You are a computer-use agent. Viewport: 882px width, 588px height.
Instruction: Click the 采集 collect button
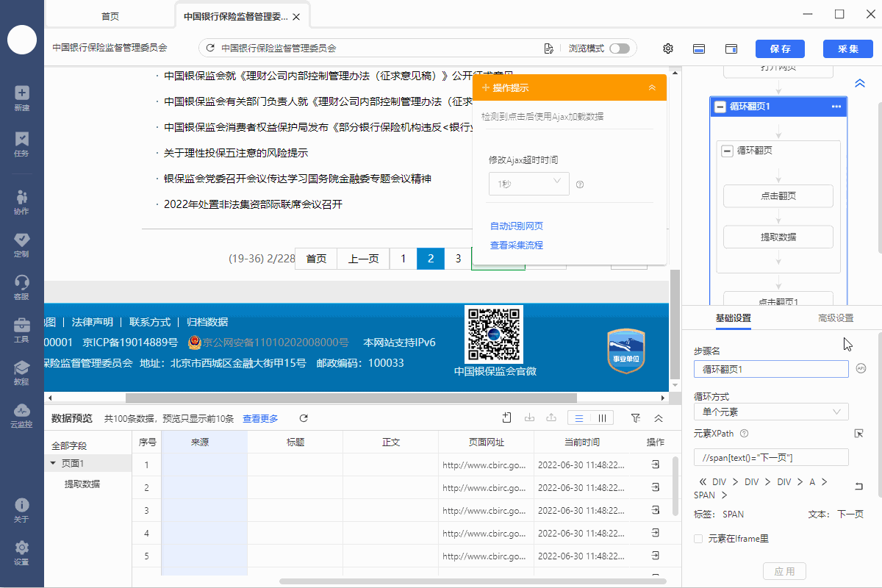(848, 49)
